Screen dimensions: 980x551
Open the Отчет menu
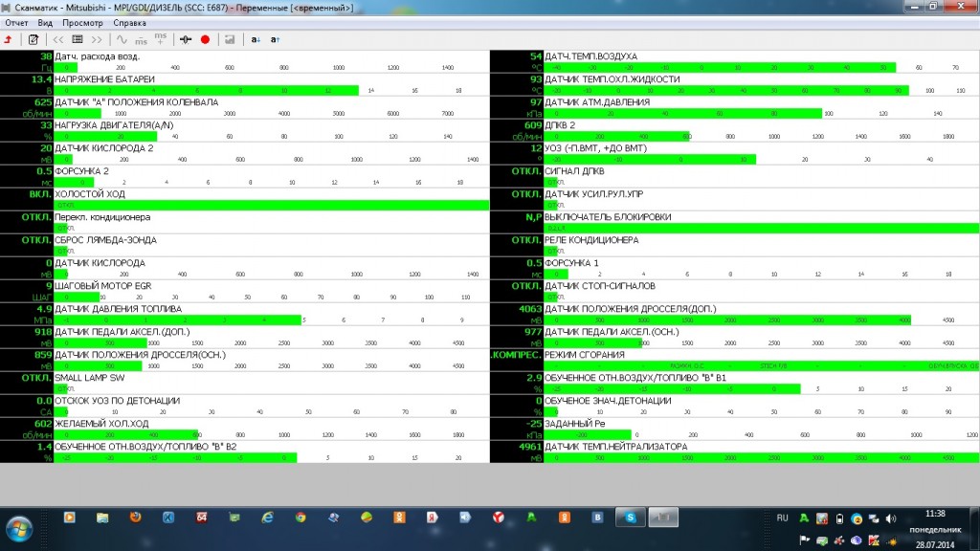pyautogui.click(x=16, y=22)
